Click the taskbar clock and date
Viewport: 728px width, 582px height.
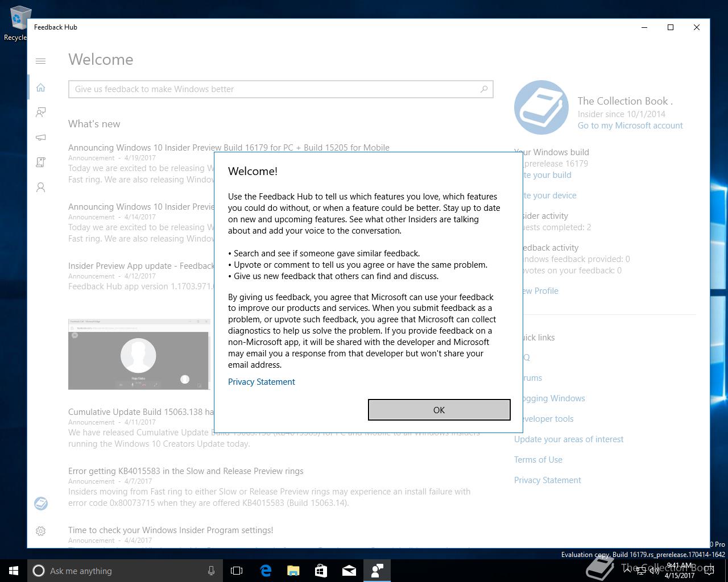[680, 571]
